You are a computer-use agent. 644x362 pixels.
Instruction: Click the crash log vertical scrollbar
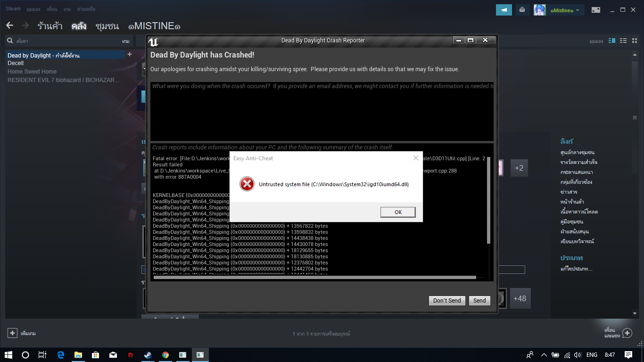coord(488,200)
